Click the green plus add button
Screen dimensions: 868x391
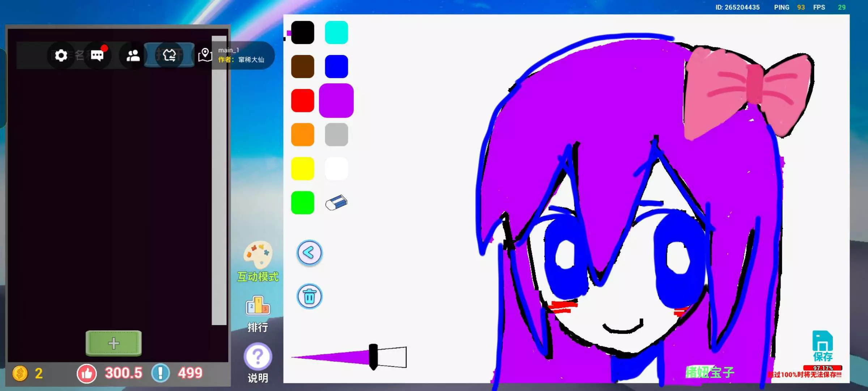pos(114,343)
